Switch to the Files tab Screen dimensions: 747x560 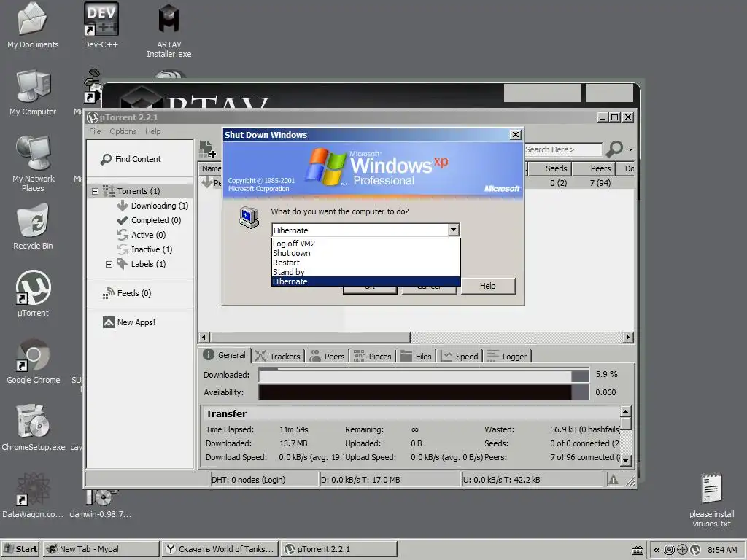pyautogui.click(x=417, y=356)
